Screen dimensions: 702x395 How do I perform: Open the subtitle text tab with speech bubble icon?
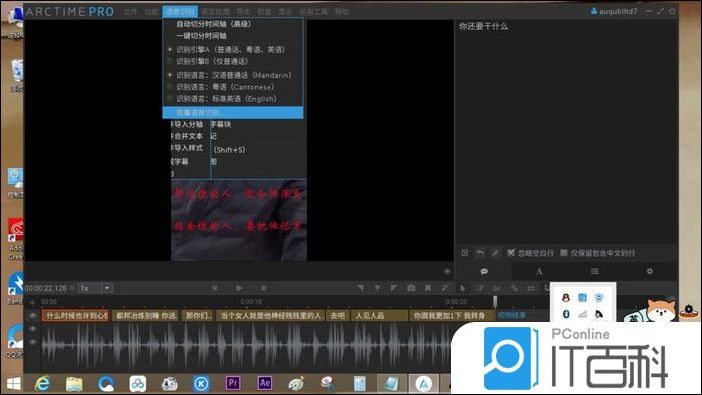(x=484, y=271)
